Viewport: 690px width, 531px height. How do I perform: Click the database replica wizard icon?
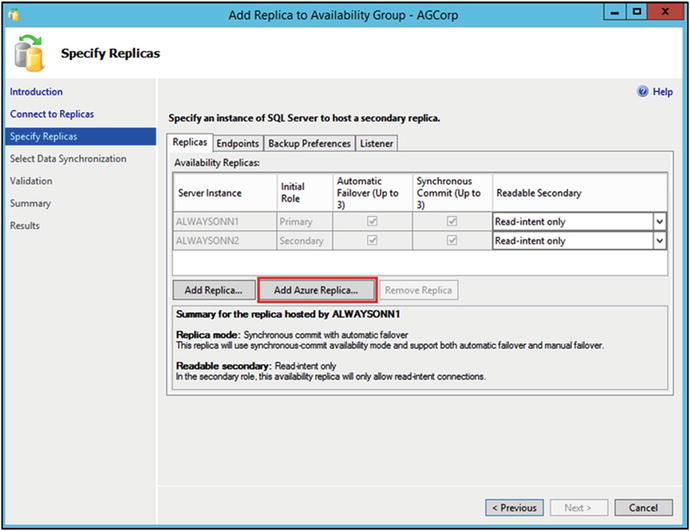click(x=29, y=53)
